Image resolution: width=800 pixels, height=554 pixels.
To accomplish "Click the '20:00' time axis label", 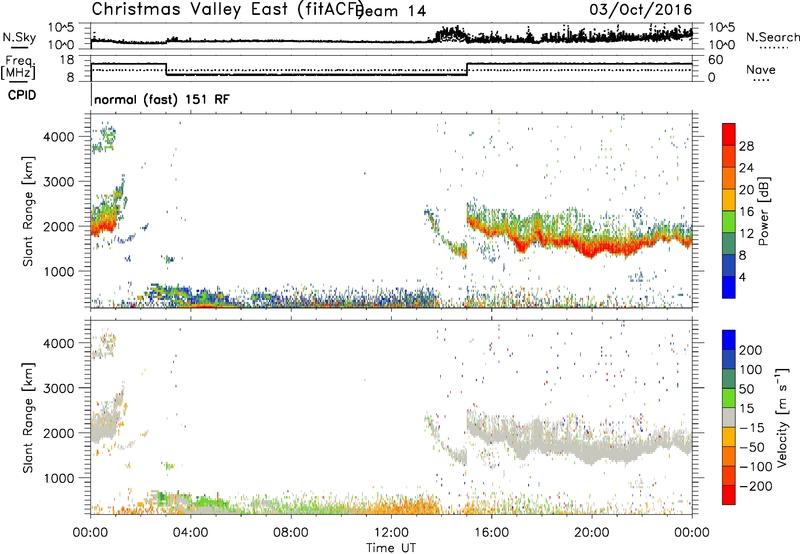I will point(592,533).
